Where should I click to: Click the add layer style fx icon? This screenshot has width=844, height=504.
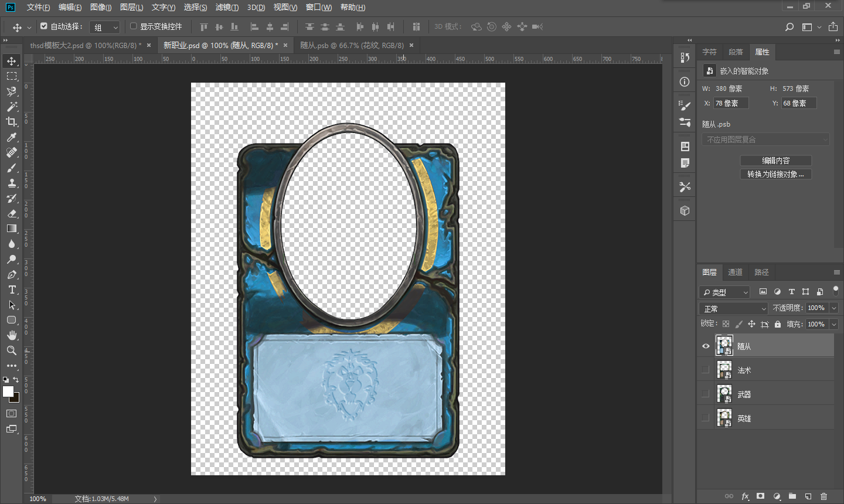click(745, 496)
